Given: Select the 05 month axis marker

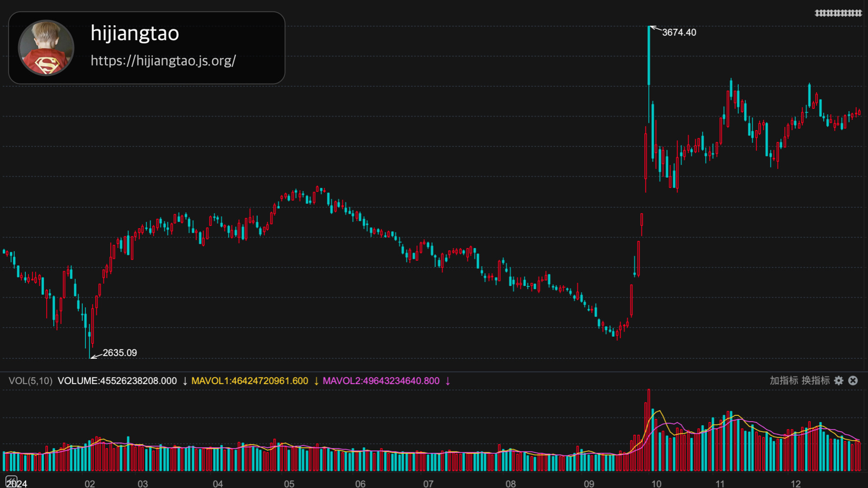Looking at the screenshot, I should pos(289,483).
